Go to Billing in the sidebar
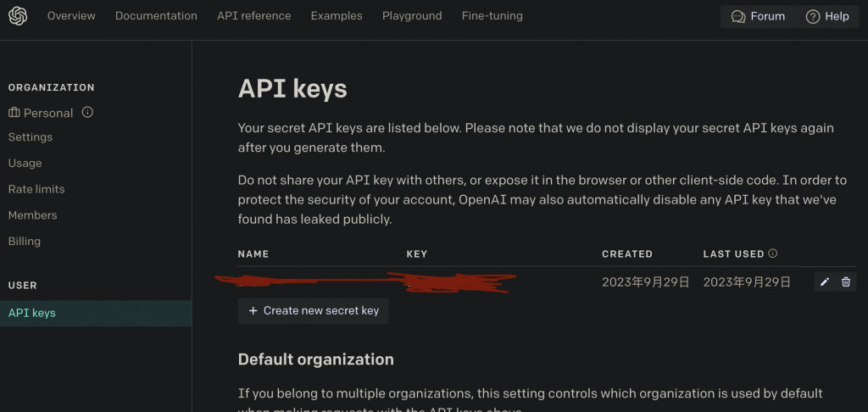Image resolution: width=868 pixels, height=412 pixels. coord(25,242)
